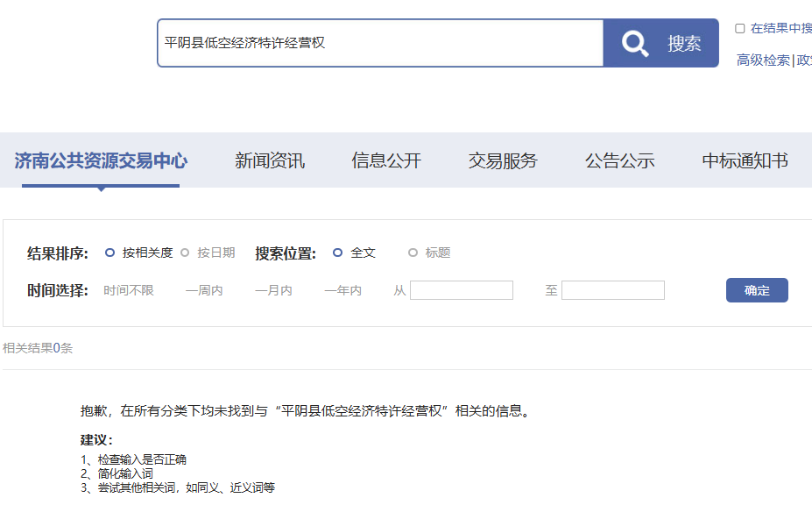Viewport: 812px width, 505px height.
Task: Select 标题 as the search position
Action: pyautogui.click(x=413, y=252)
